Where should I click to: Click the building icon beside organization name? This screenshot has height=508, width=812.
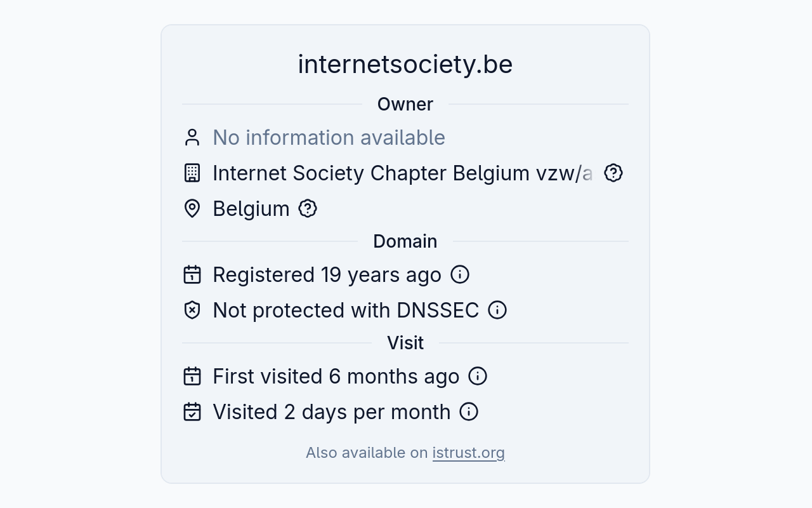pyautogui.click(x=192, y=173)
